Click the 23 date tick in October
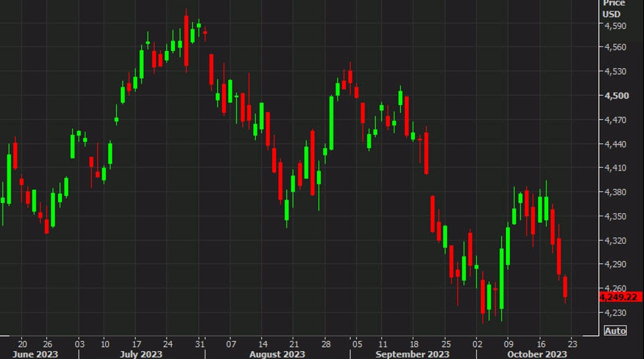The height and width of the screenshot is (359, 644). (573, 344)
